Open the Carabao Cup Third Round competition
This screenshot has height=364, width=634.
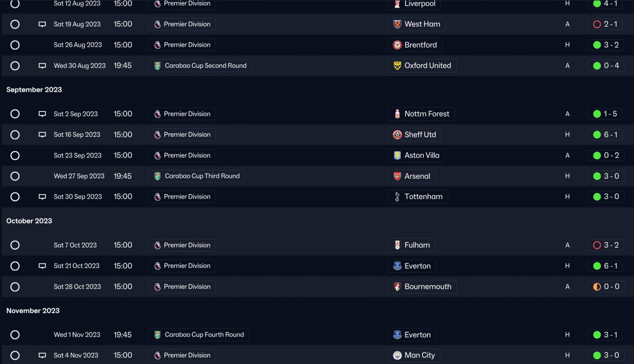[x=196, y=176]
